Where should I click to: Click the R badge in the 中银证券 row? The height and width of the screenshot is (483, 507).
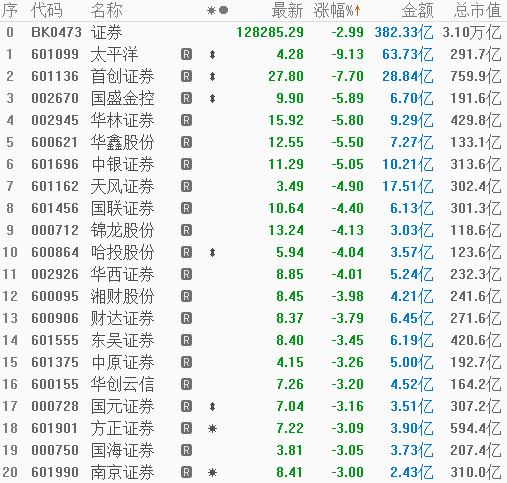(x=186, y=164)
